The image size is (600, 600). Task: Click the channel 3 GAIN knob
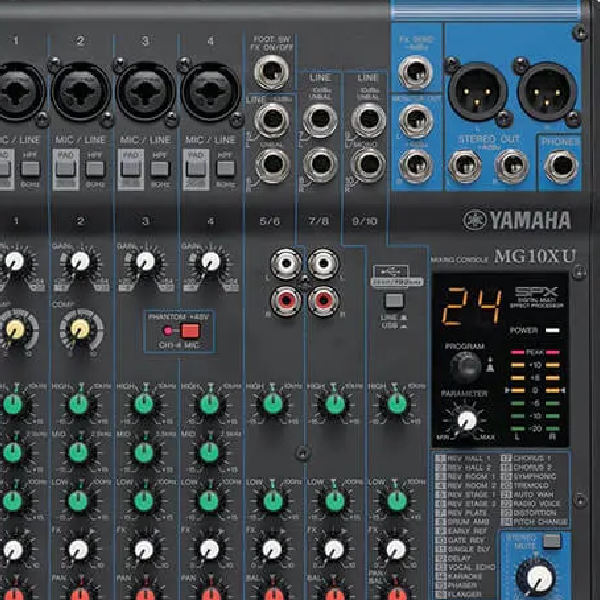pos(145,262)
